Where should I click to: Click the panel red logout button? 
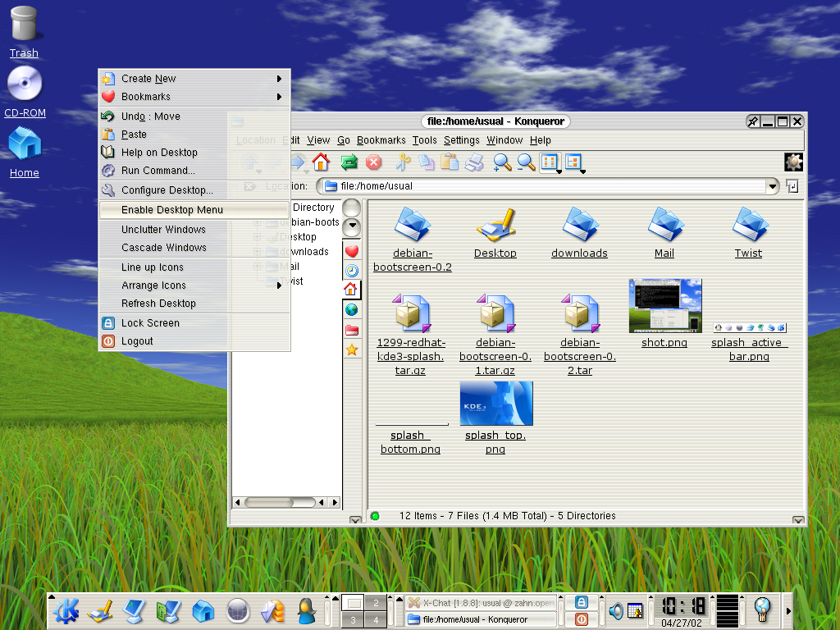[x=582, y=619]
